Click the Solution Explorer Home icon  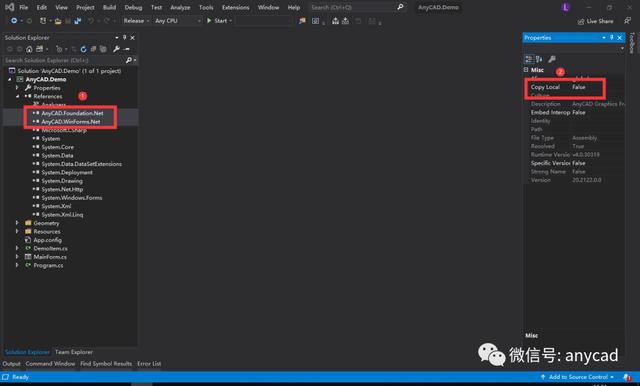click(x=29, y=49)
